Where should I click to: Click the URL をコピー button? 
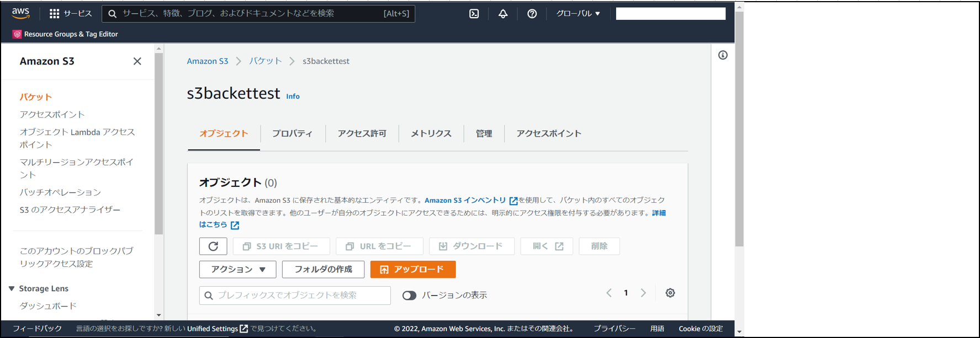[379, 246]
